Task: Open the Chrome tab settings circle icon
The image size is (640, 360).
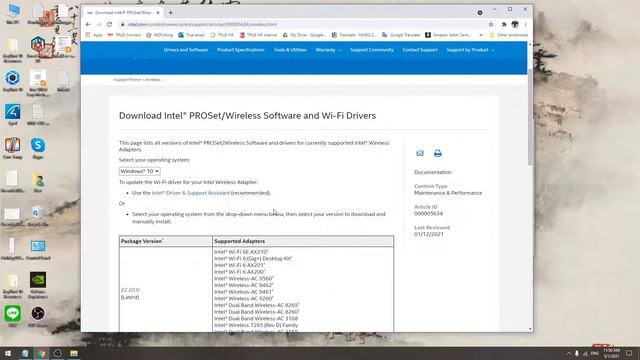Action: click(x=480, y=13)
